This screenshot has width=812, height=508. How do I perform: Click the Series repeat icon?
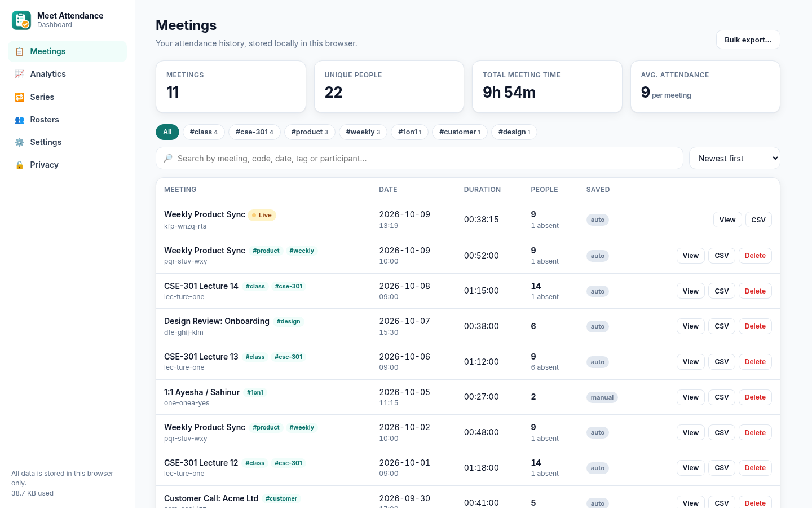[20, 97]
